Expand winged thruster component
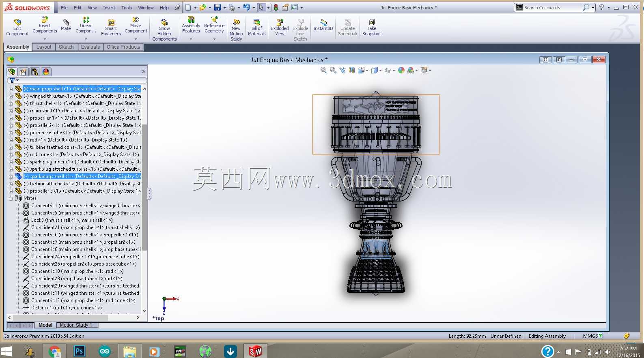Viewport: 644px width, 358px height. pyautogui.click(x=11, y=96)
